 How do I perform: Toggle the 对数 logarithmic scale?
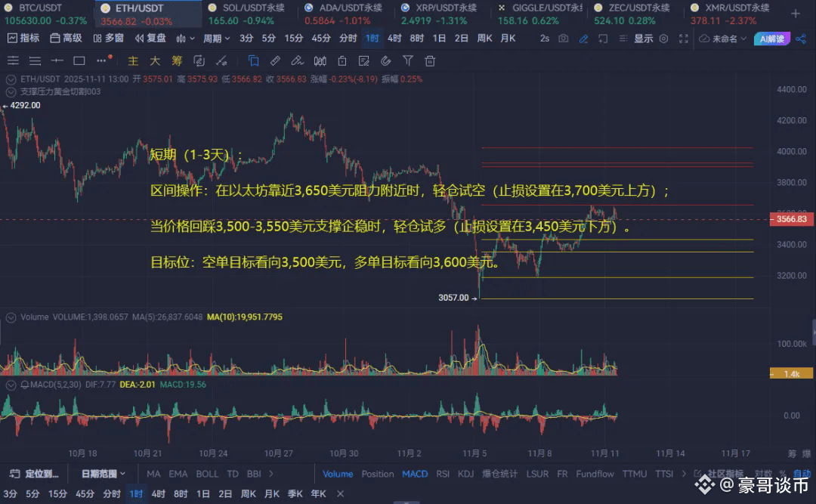[x=763, y=473]
